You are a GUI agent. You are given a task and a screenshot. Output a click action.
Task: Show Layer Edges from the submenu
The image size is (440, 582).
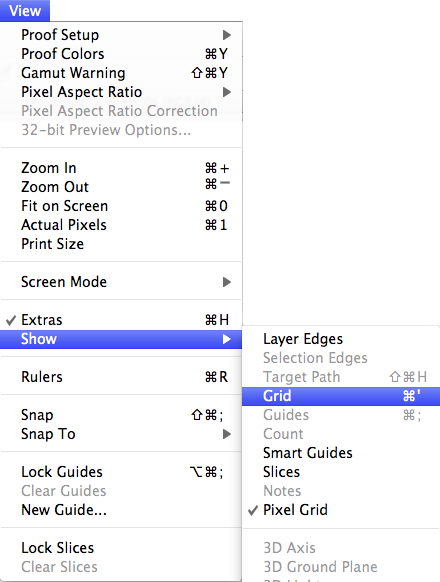click(x=341, y=339)
